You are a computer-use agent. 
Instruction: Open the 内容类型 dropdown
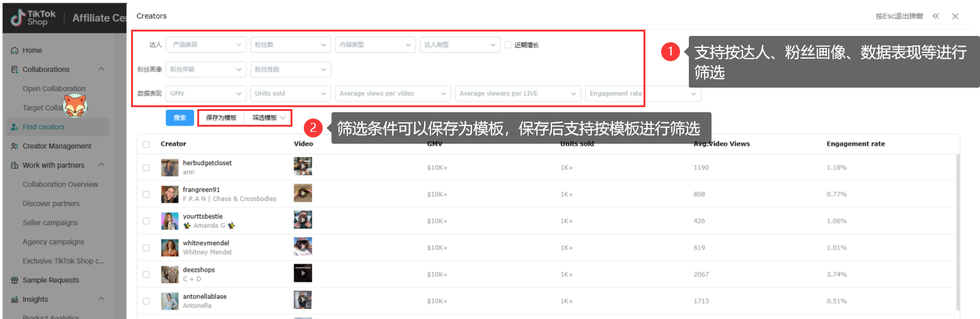375,45
